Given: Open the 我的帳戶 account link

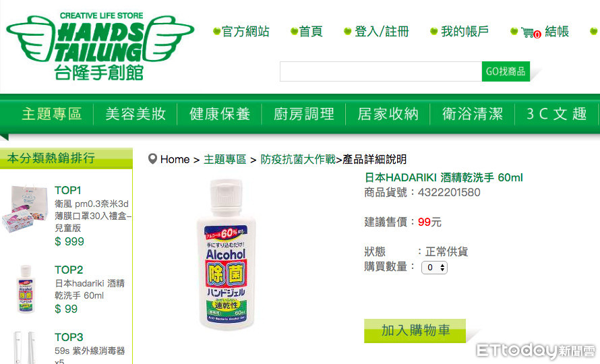Looking at the screenshot, I should tap(465, 32).
